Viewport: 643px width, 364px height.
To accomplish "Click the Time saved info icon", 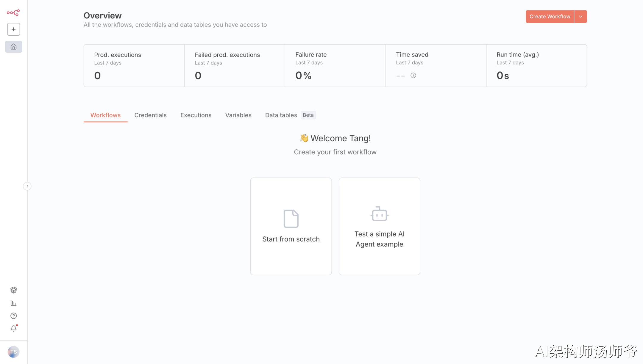I will pos(413,76).
